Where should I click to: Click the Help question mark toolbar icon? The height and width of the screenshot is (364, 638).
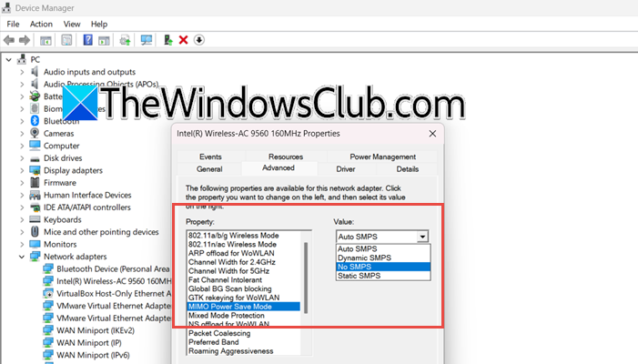tap(87, 40)
